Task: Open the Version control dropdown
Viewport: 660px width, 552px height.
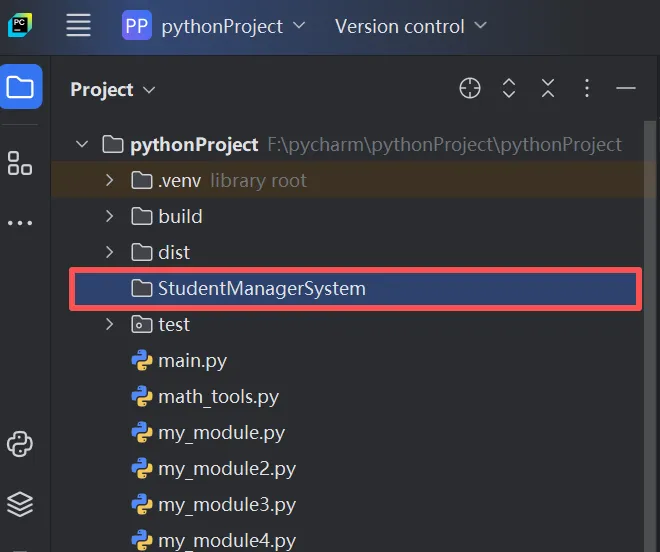Action: click(x=410, y=27)
